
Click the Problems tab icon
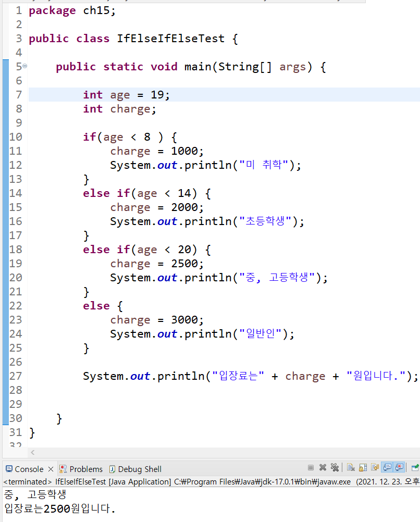[x=63, y=469]
